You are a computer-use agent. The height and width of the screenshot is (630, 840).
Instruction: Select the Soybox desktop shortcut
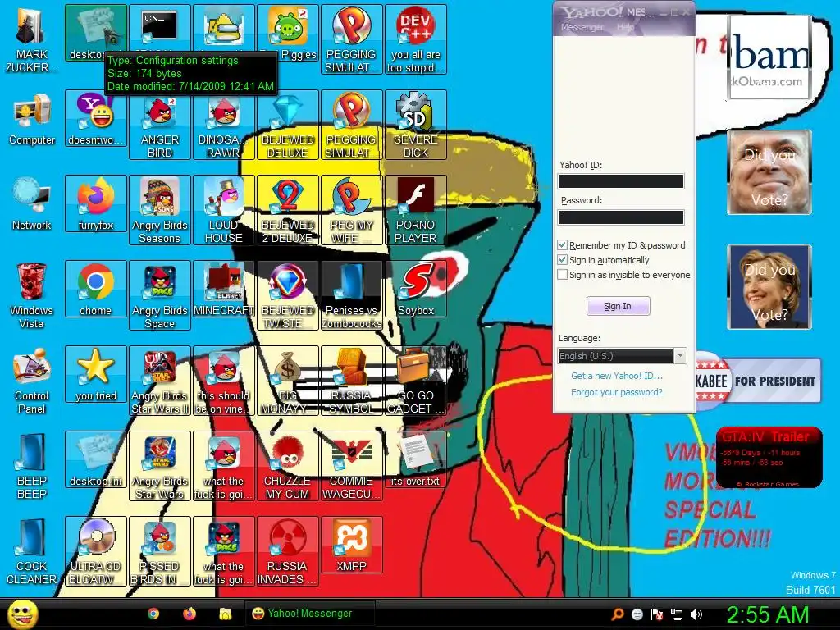[x=416, y=290]
